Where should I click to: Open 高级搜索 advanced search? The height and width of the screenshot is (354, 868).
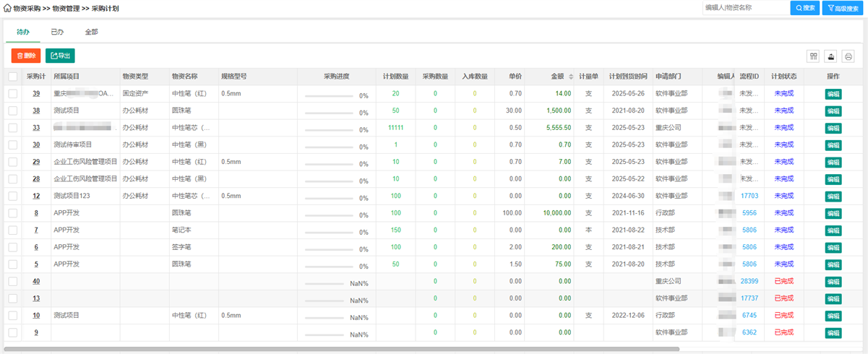coord(841,8)
